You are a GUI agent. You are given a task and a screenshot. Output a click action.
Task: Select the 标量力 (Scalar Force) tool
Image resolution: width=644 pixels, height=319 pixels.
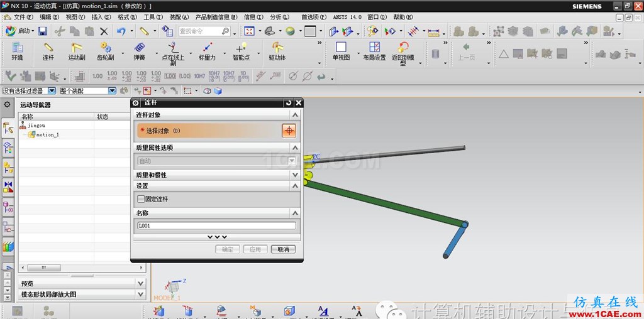tap(207, 51)
